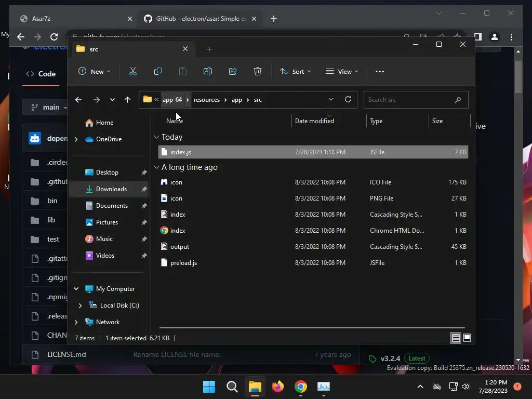Click the Share icon in Explorer toolbar
532x399 pixels.
click(x=233, y=71)
